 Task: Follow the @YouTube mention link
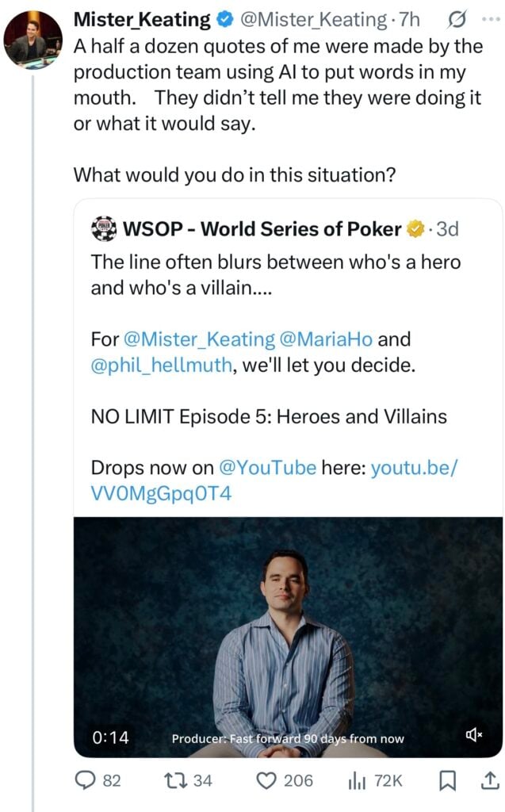(x=266, y=467)
